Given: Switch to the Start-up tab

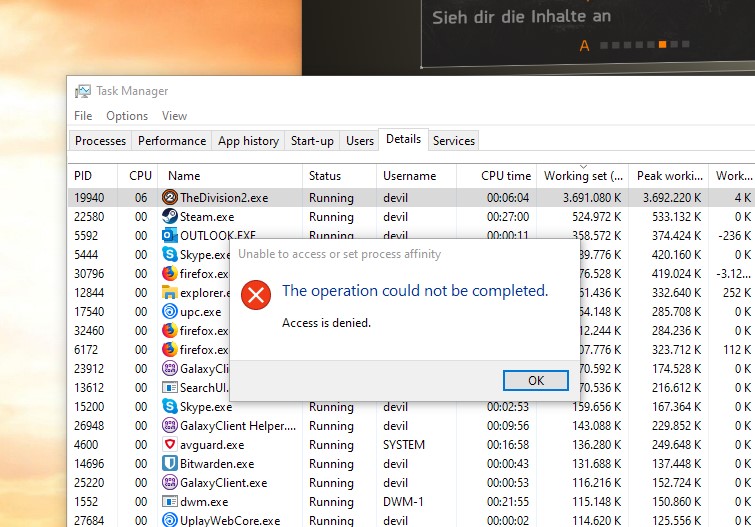Looking at the screenshot, I should (312, 141).
